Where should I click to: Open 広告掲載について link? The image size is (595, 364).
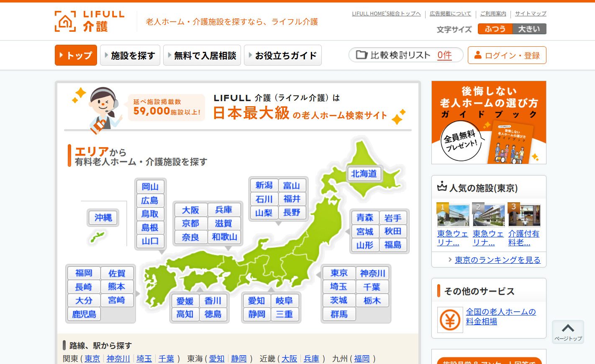click(450, 14)
